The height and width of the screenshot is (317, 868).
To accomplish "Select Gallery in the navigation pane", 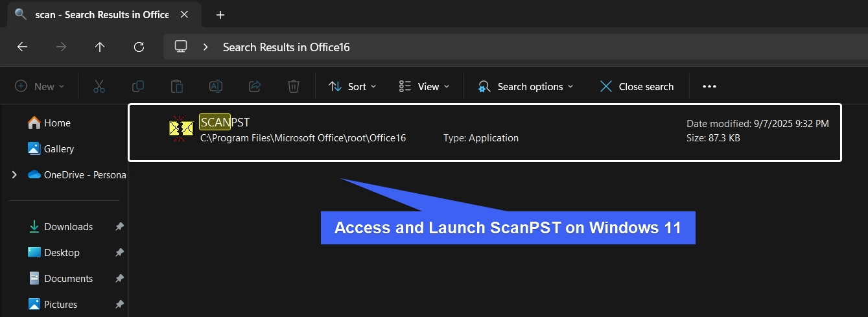I will (x=59, y=148).
